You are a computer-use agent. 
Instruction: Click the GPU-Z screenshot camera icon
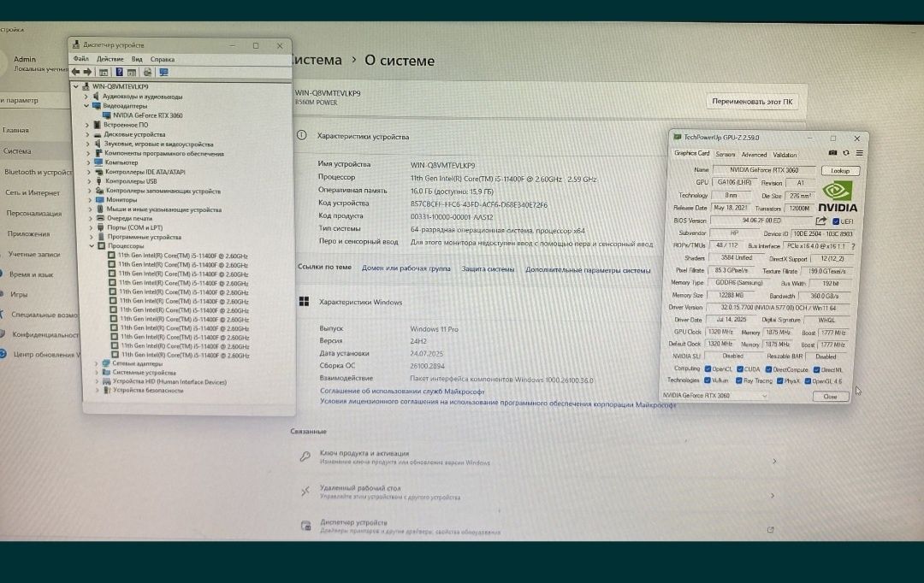click(832, 152)
